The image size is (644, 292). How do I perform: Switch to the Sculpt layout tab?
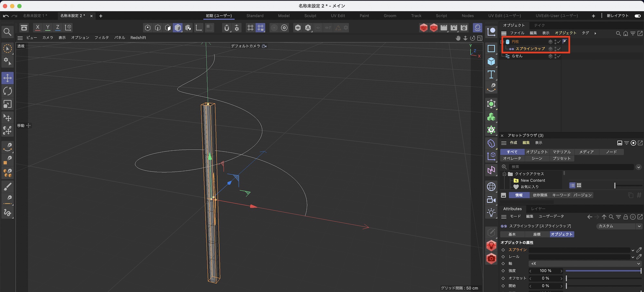(310, 16)
